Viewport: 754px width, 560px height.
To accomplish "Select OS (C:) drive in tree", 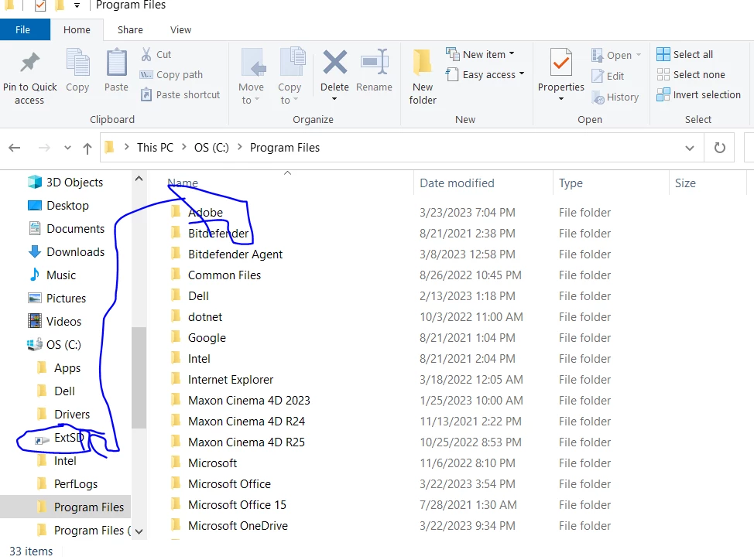I will (54, 345).
